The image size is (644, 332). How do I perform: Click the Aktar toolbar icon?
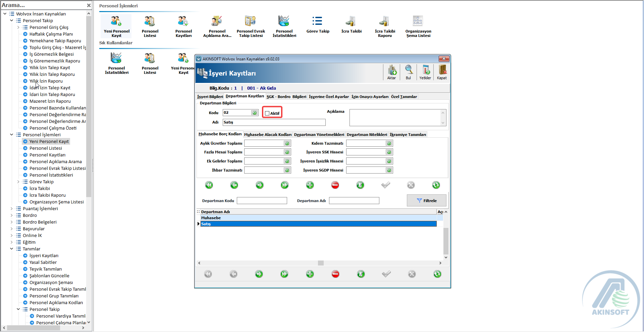[391, 72]
